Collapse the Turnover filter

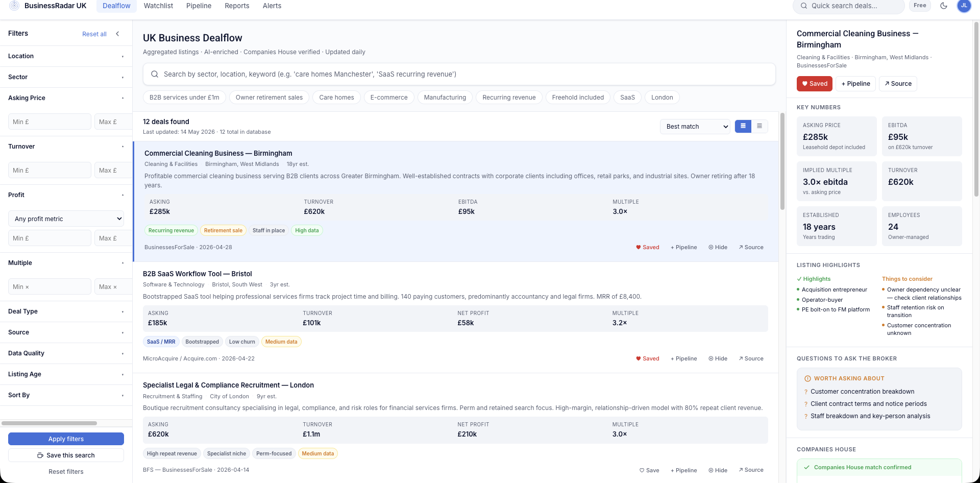pos(66,147)
